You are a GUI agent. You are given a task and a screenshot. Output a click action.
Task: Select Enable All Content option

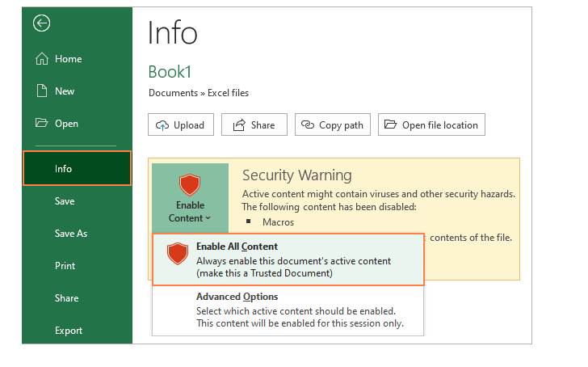tap(288, 259)
